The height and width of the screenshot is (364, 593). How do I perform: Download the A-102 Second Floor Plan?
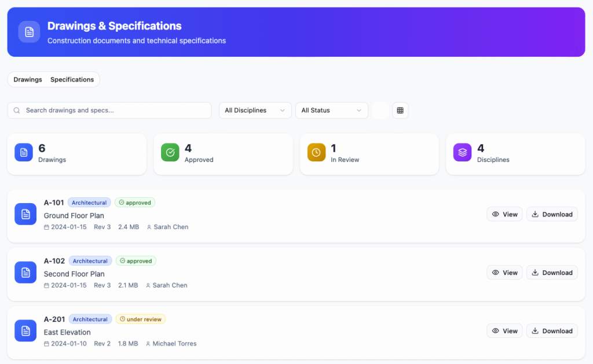[552, 273]
